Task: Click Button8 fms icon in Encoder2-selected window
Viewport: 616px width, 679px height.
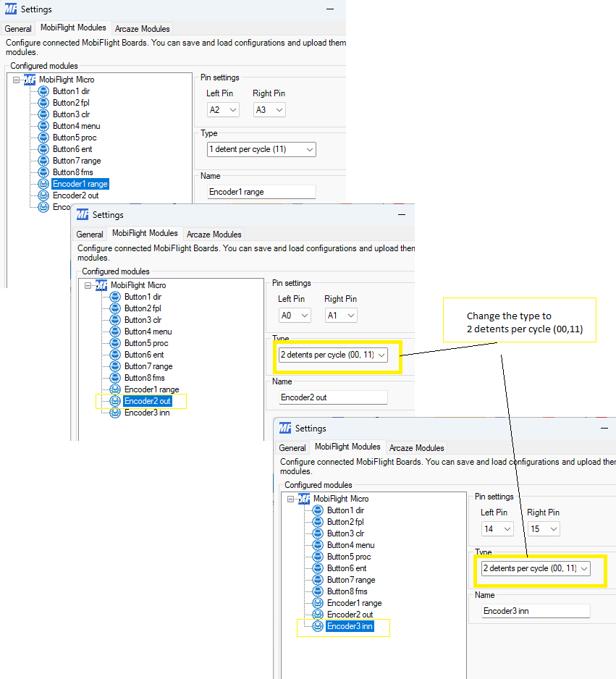Action: (115, 378)
